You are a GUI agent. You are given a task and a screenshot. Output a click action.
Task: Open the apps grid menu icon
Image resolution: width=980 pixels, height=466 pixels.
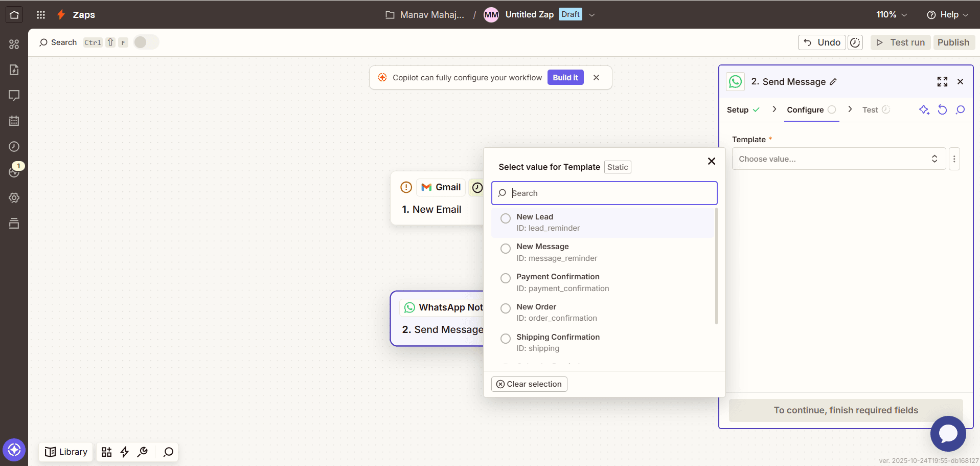pyautogui.click(x=41, y=14)
